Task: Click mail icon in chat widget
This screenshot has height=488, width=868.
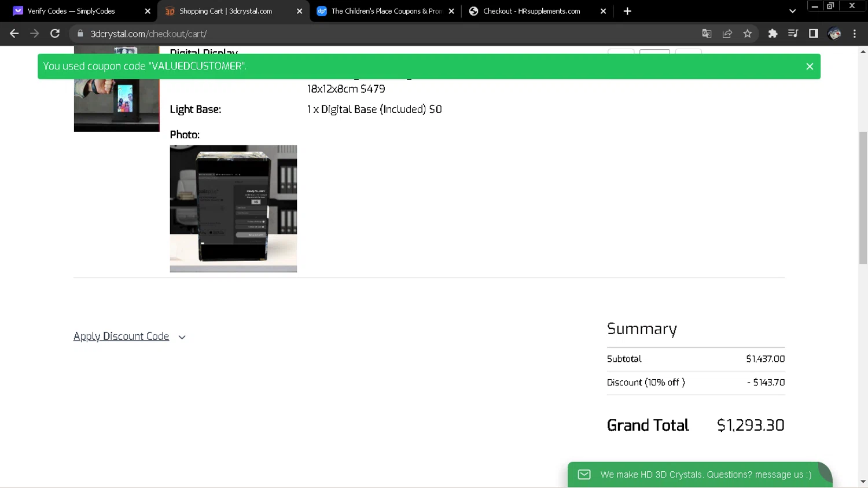Action: click(x=584, y=475)
